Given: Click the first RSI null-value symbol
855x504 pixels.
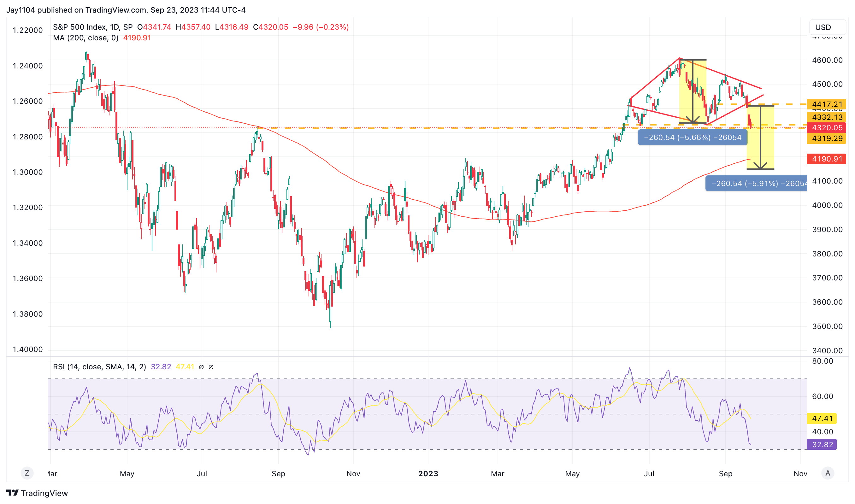Looking at the screenshot, I should (201, 367).
